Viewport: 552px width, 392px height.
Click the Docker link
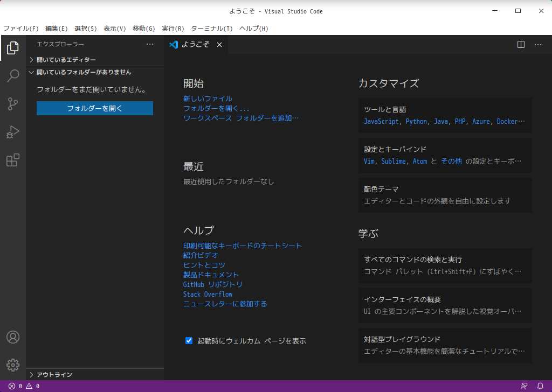click(x=507, y=122)
